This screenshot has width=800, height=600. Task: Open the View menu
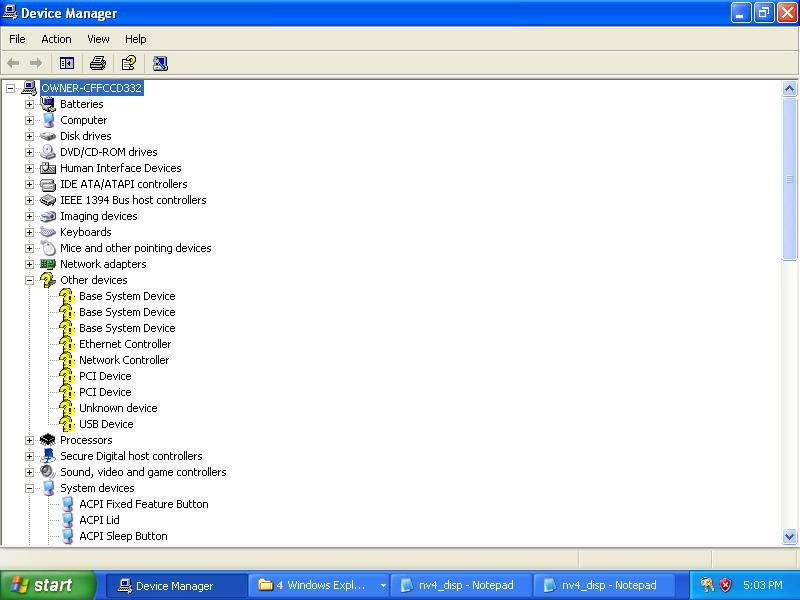(98, 39)
